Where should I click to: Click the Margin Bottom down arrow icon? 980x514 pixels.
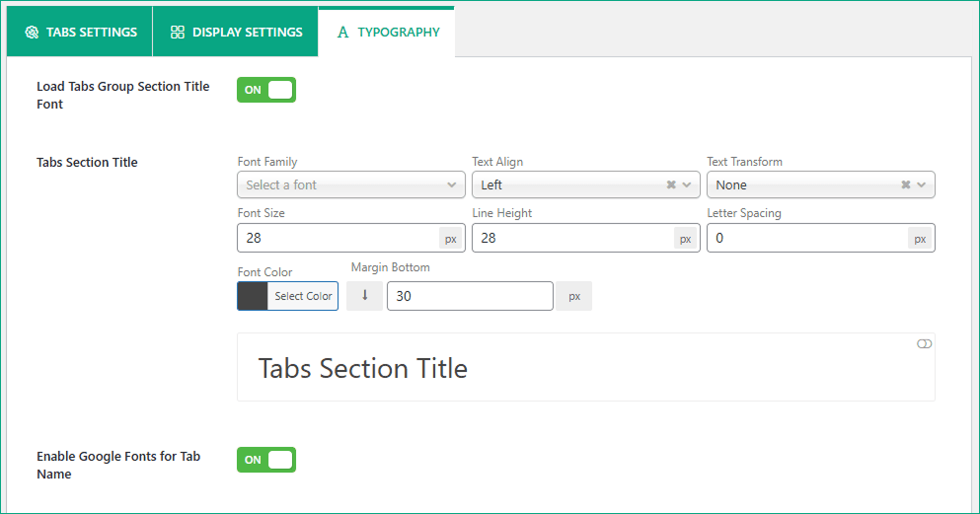tap(364, 296)
